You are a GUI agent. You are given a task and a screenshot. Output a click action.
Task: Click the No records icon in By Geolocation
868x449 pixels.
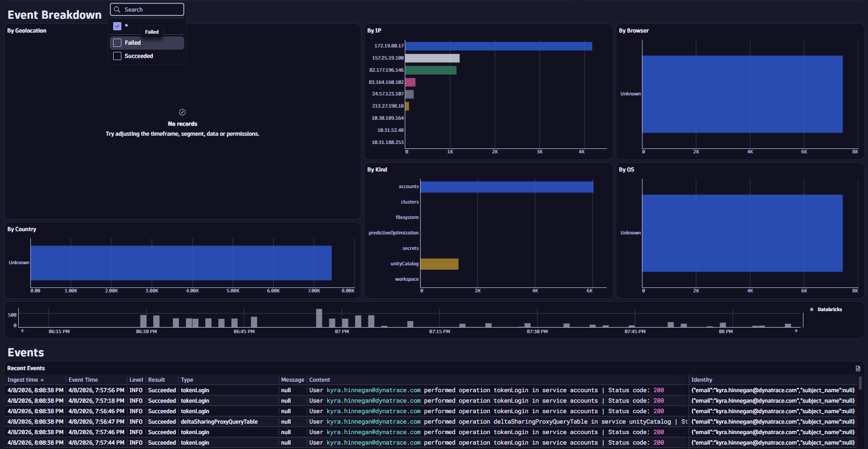[x=182, y=112]
